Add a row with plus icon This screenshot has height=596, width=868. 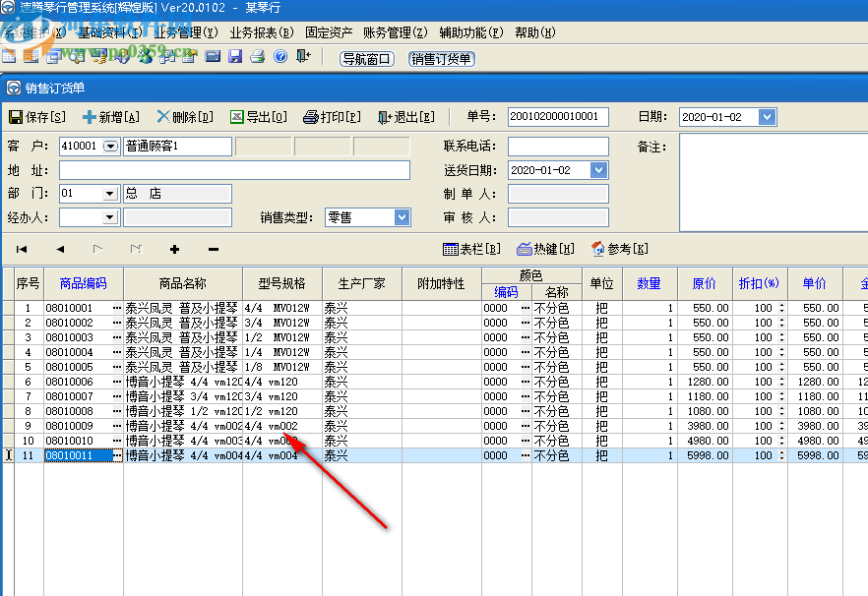(175, 249)
